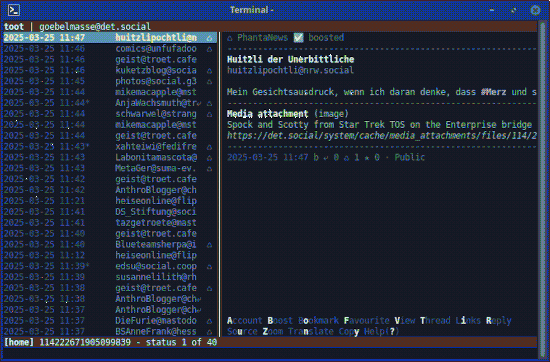Click the boost icon on the Blueteamsherpa row

[209, 244]
